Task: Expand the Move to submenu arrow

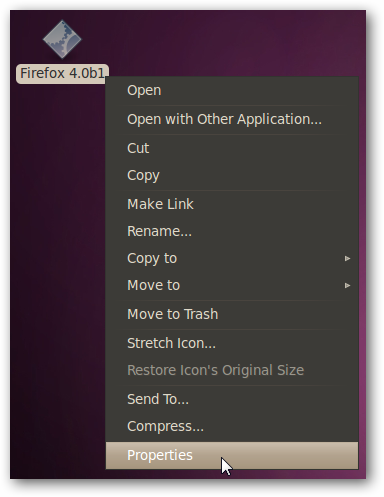Action: [x=347, y=285]
